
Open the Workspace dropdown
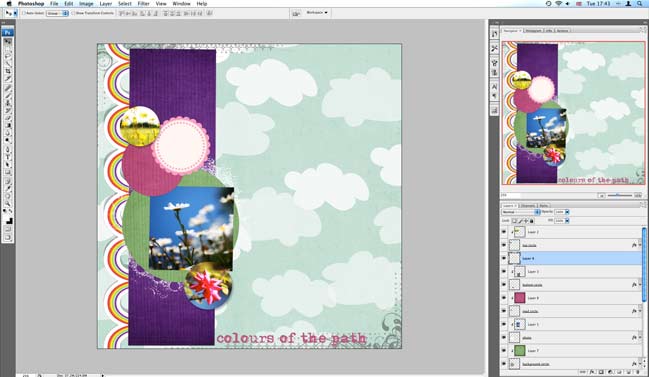coord(317,13)
